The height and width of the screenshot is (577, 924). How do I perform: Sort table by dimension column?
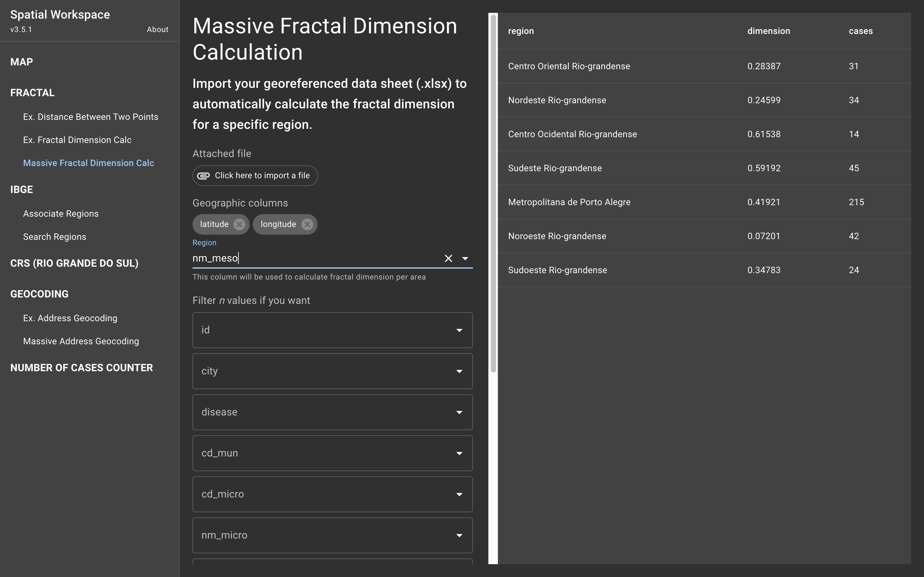(768, 31)
